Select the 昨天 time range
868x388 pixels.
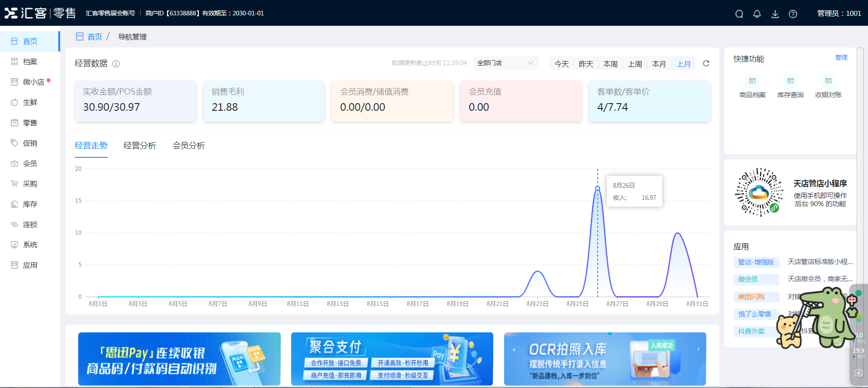(586, 64)
